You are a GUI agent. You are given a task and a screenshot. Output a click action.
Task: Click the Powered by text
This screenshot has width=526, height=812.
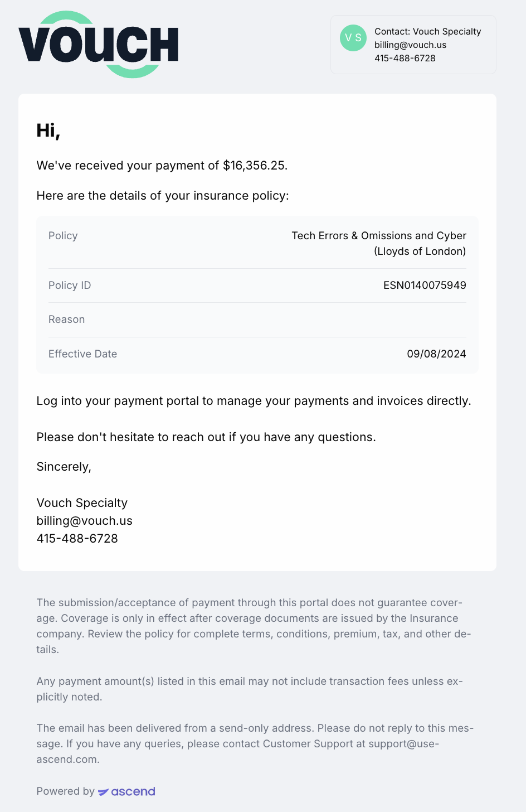(66, 791)
